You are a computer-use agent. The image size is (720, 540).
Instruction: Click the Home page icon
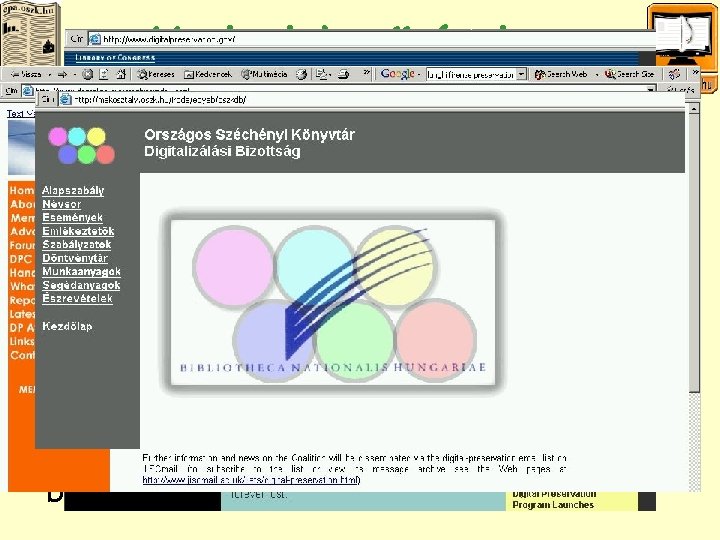pos(121,74)
